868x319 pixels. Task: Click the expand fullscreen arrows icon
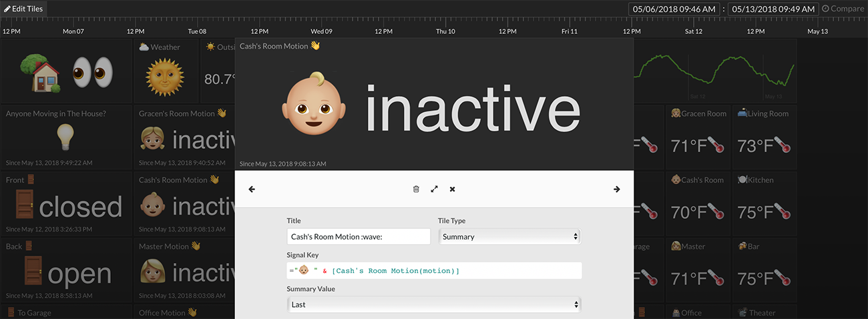[x=434, y=190]
